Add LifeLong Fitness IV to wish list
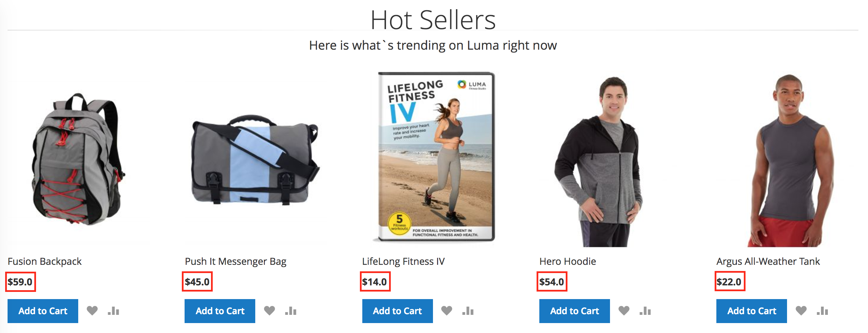868x333 pixels. (446, 311)
